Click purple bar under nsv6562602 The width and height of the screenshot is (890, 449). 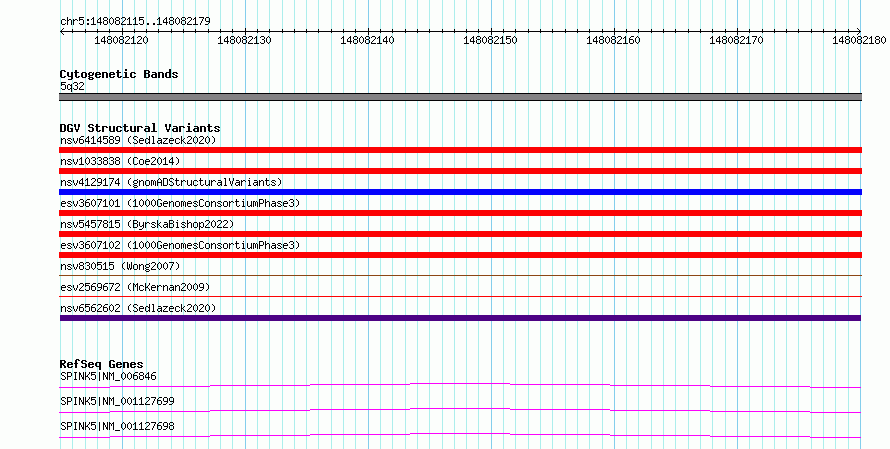tap(460, 318)
